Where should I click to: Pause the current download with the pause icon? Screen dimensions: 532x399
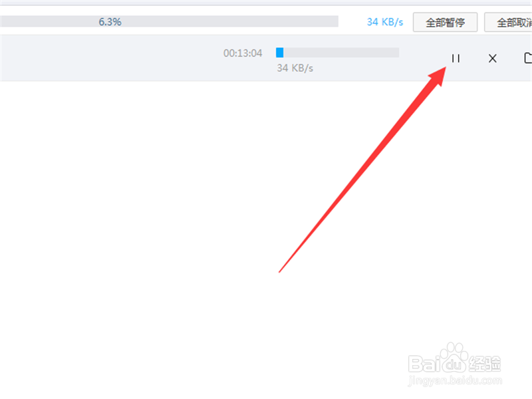456,59
